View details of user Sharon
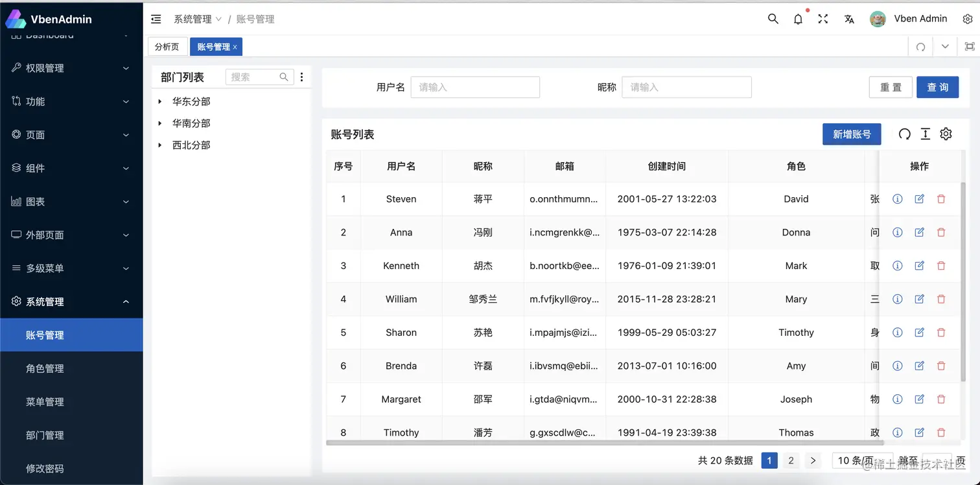The width and height of the screenshot is (980, 485). pos(897,333)
